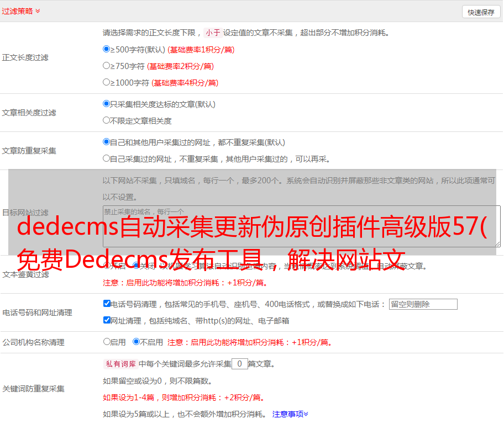This screenshot has width=504, height=424.
Task: Select 自己采集过的网址,不重复采集 radio option
Action: 107,158
